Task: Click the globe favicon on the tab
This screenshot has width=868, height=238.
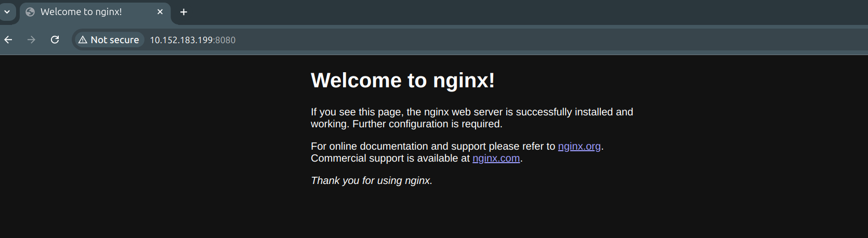Action: pos(30,12)
